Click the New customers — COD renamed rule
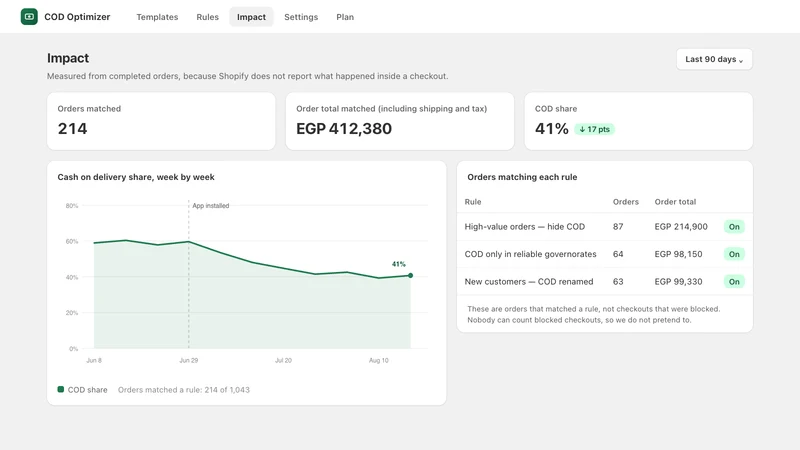 [529, 282]
